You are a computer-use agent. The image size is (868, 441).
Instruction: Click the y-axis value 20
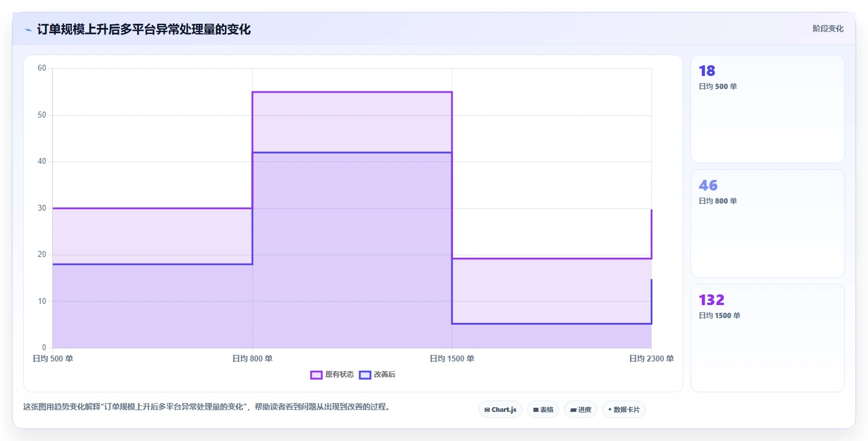coord(42,255)
